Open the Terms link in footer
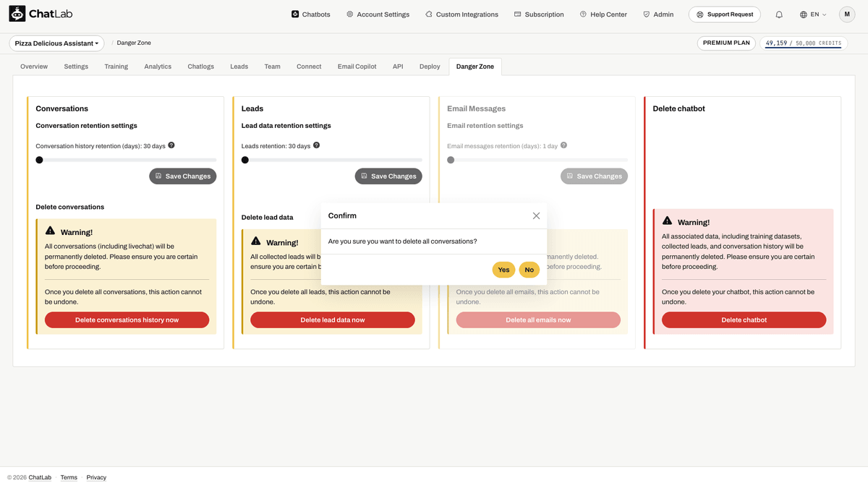 coord(69,477)
